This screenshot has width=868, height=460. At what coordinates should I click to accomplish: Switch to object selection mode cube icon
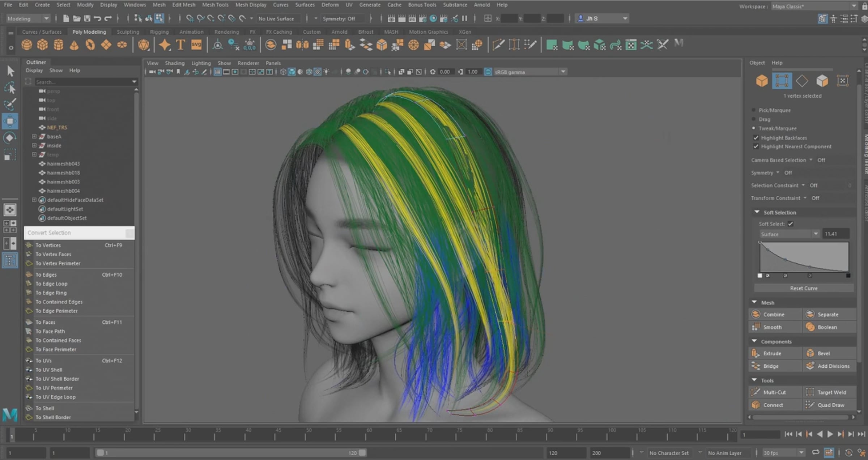(x=762, y=81)
